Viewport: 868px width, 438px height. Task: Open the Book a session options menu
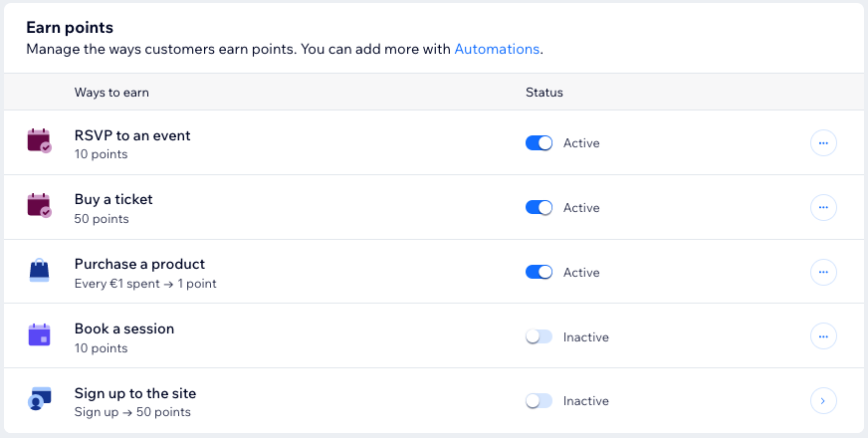pyautogui.click(x=823, y=336)
